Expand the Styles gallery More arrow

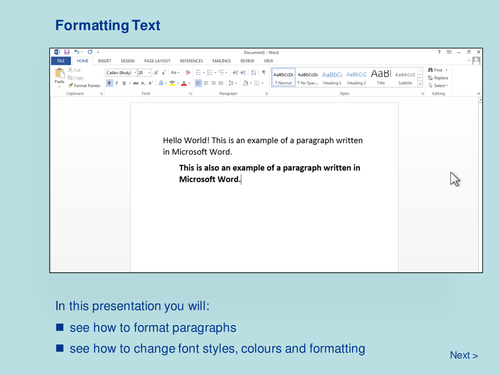[420, 85]
